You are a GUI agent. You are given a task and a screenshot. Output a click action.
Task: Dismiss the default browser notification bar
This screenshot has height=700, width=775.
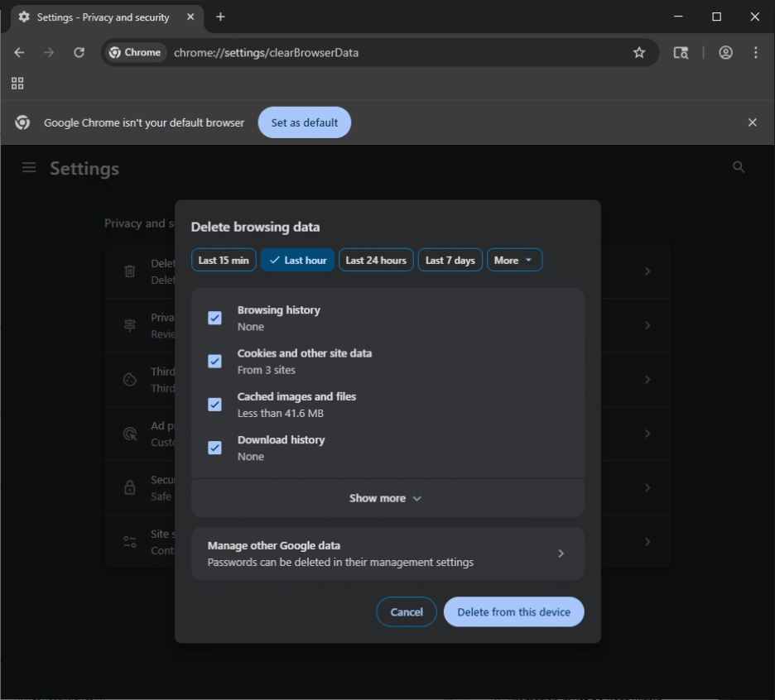pos(753,122)
